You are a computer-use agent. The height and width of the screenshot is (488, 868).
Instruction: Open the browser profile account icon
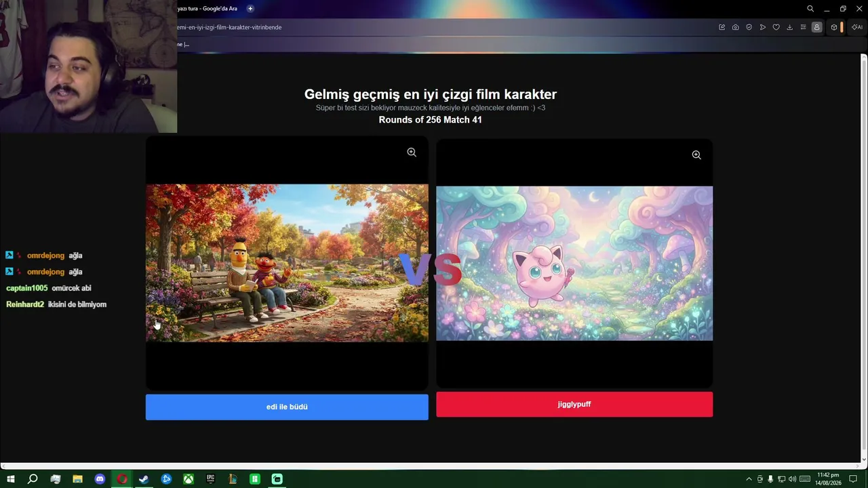[817, 27]
